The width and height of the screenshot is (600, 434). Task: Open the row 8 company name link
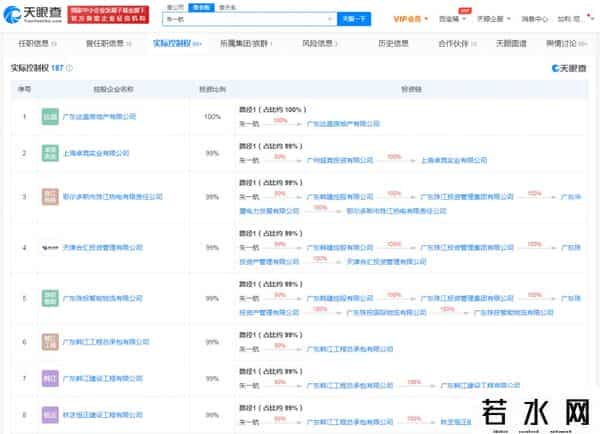103,415
